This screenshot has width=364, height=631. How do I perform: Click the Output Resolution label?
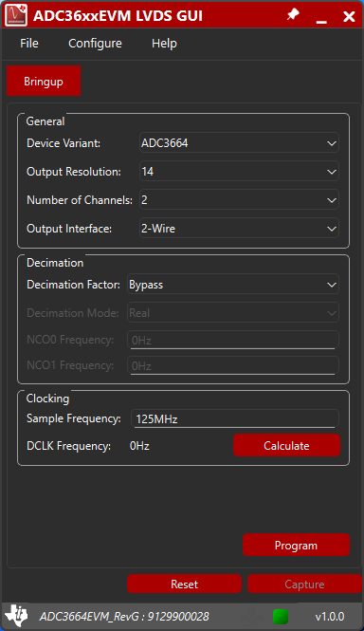(x=74, y=172)
